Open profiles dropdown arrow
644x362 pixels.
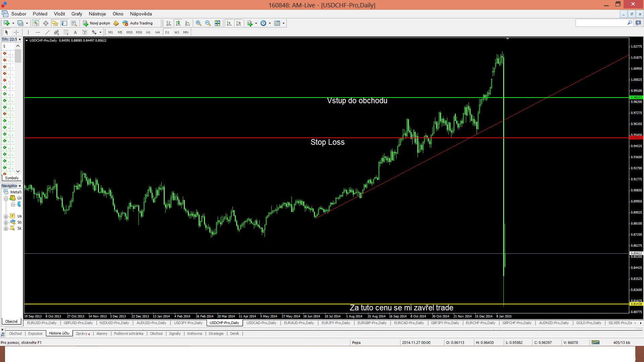(x=27, y=23)
